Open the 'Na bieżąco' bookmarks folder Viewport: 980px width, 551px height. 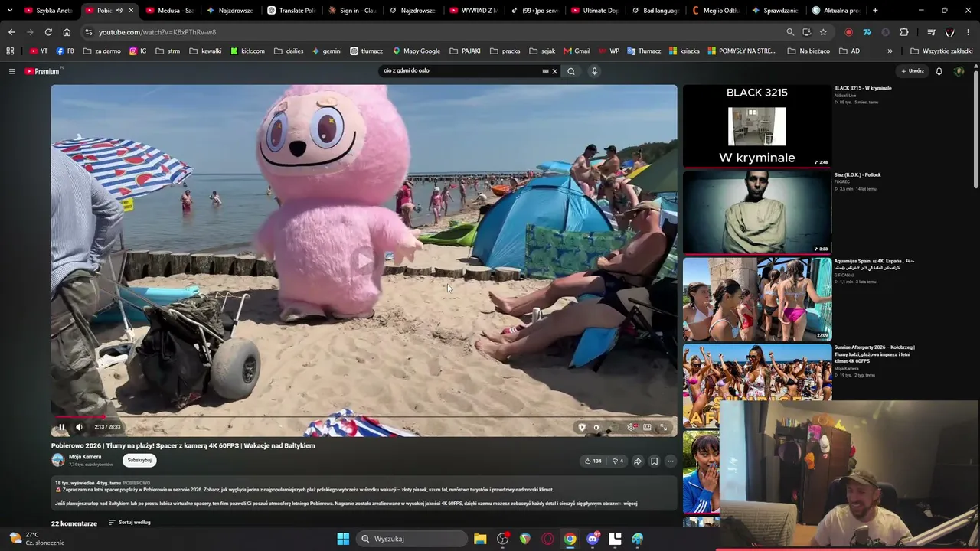808,51
